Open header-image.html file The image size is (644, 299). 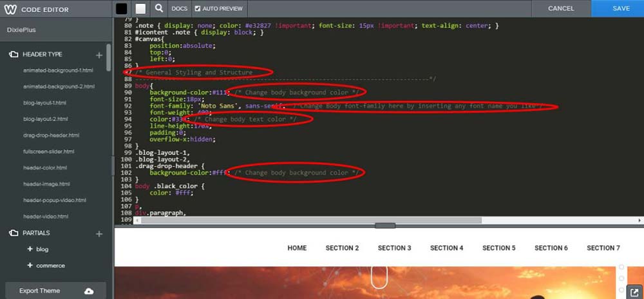tap(46, 184)
